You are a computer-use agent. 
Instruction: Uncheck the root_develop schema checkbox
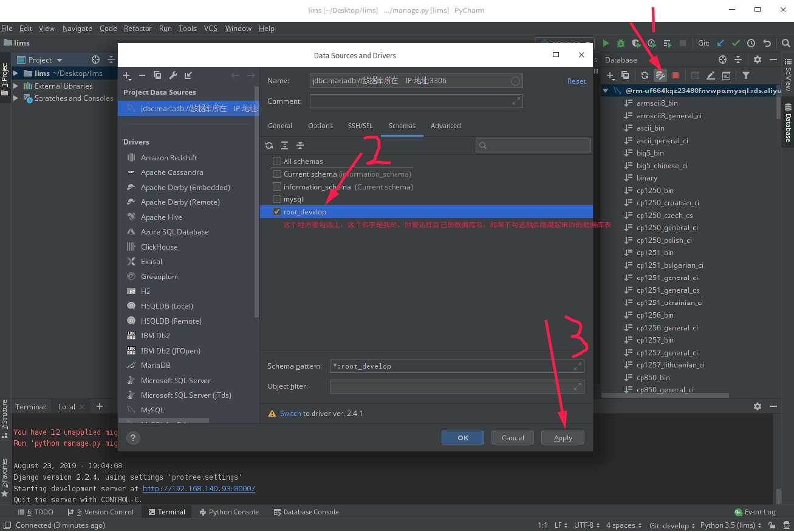(x=277, y=211)
